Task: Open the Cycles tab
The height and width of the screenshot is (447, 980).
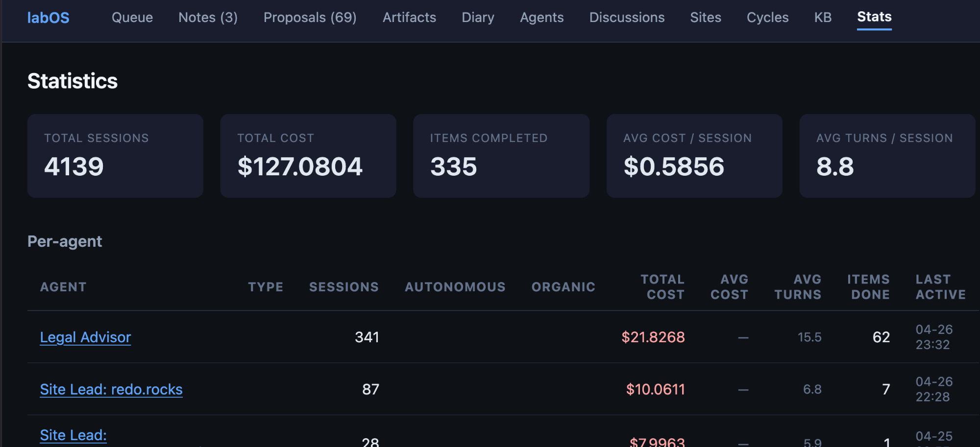Action: click(767, 18)
